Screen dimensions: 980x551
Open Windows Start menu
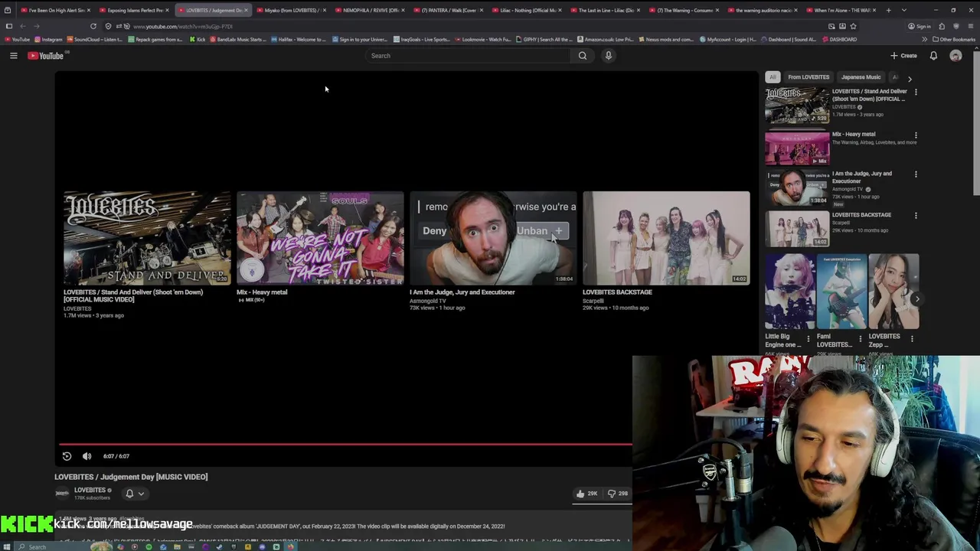click(8, 546)
